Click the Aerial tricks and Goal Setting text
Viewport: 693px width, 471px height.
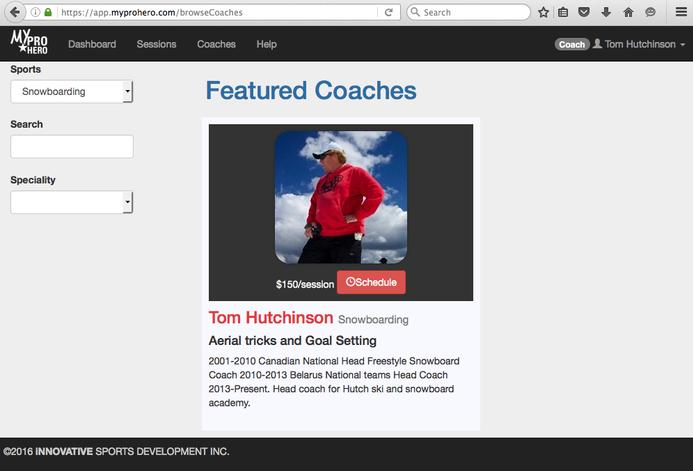click(x=293, y=341)
